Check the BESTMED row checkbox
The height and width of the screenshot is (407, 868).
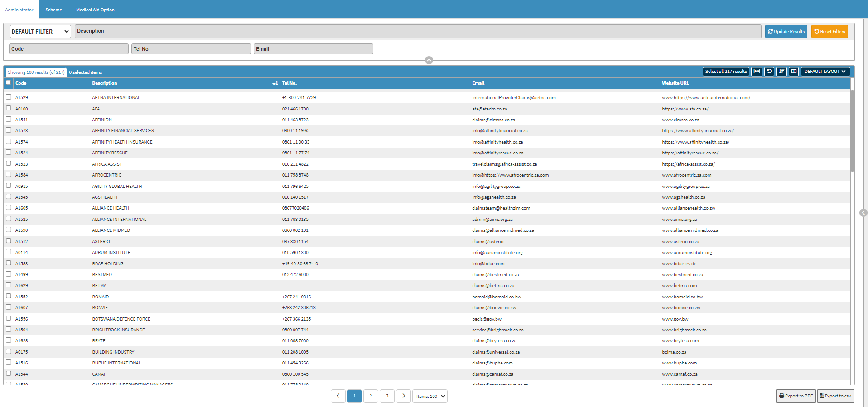[x=9, y=274]
